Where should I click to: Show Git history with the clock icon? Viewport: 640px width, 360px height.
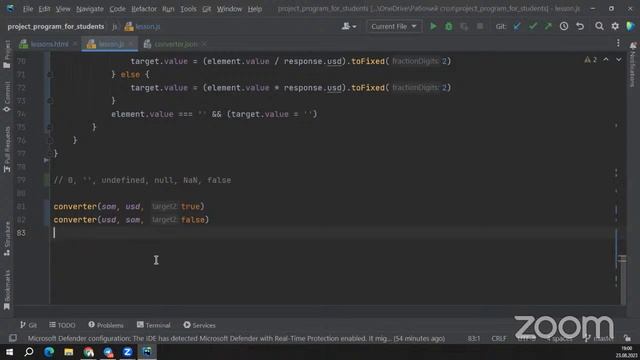pyautogui.click(x=564, y=27)
